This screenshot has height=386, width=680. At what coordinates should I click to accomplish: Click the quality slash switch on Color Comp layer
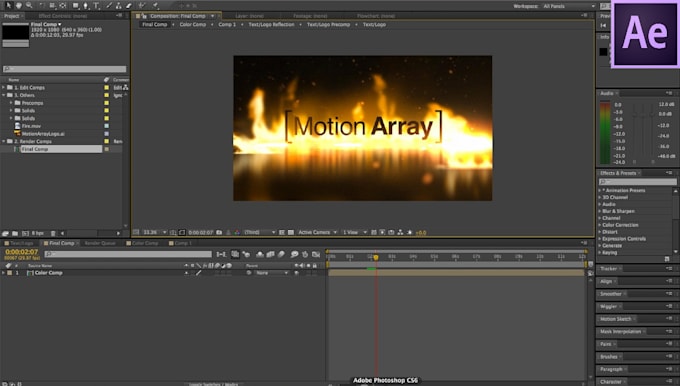[199, 273]
